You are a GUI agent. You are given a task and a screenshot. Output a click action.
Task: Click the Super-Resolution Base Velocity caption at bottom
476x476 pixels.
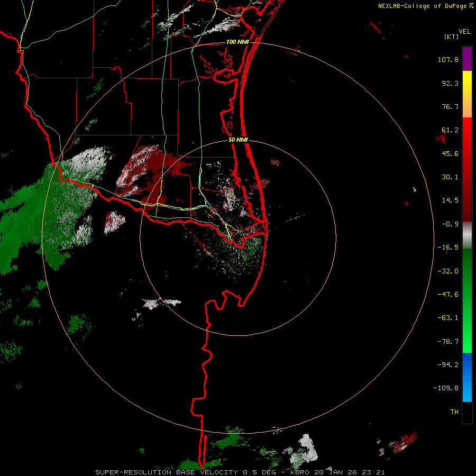click(240, 472)
